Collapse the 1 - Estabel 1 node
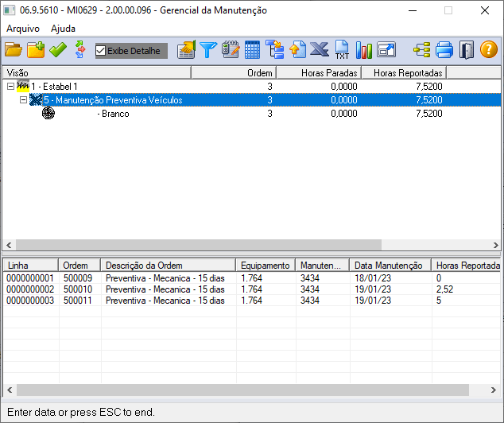Screen dimensions: 504x423 [x=10, y=87]
